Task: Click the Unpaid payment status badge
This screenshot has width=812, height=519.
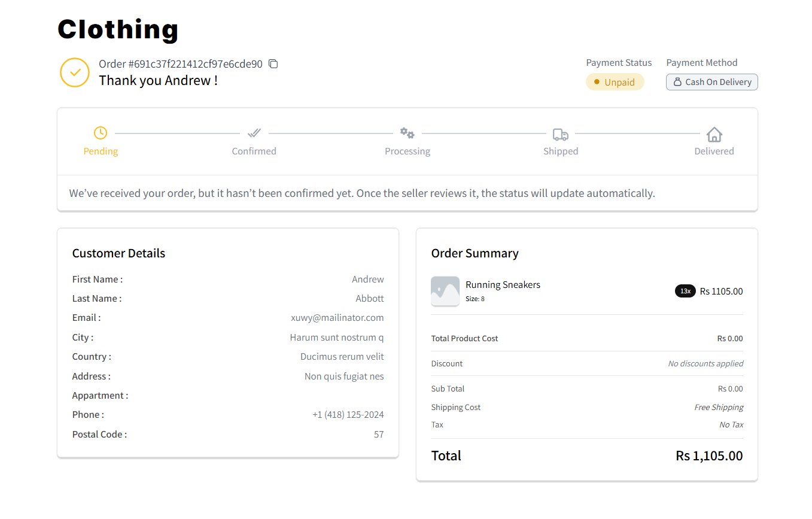Action: click(x=615, y=82)
